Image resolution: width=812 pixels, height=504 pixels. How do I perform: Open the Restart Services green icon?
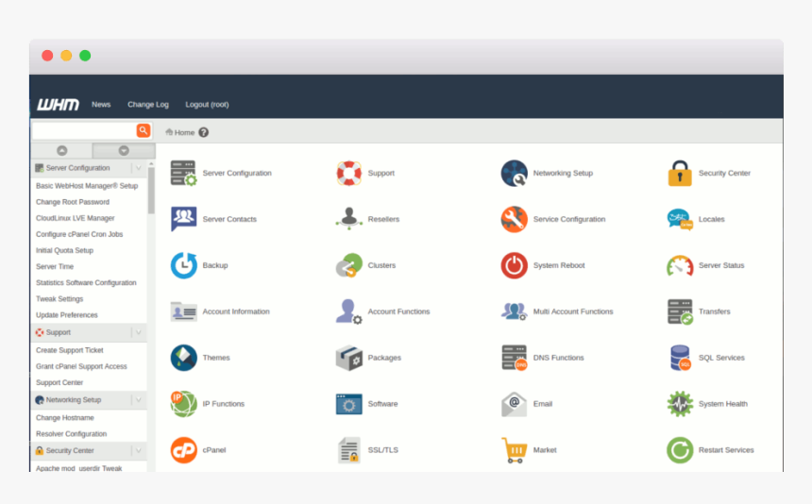coord(680,450)
